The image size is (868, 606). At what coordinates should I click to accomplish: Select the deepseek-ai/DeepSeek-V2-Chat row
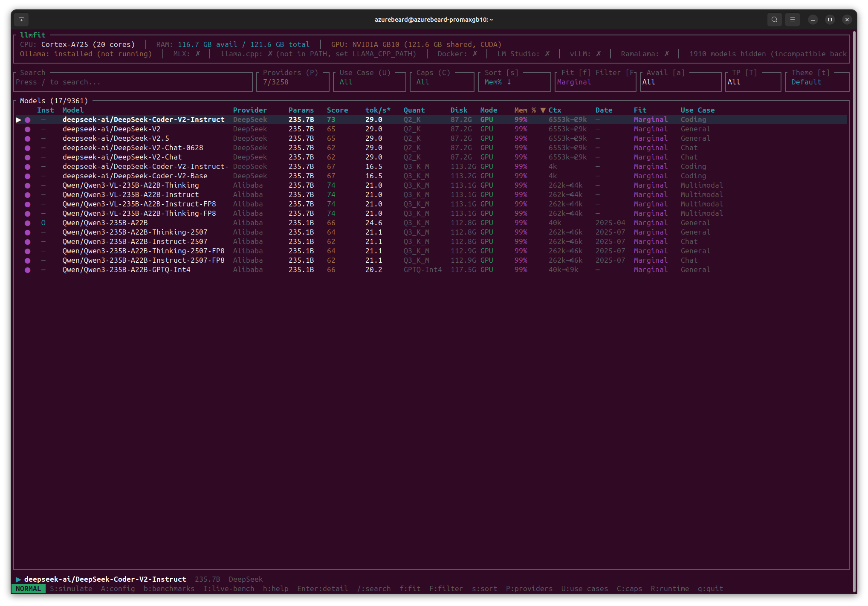(x=431, y=157)
